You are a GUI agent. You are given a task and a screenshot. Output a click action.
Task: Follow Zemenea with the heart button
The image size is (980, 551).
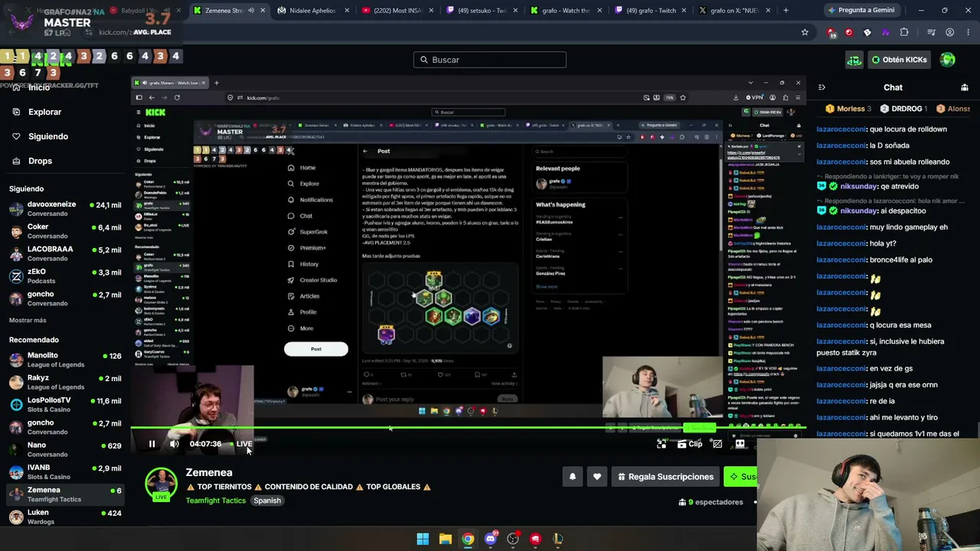coord(597,477)
